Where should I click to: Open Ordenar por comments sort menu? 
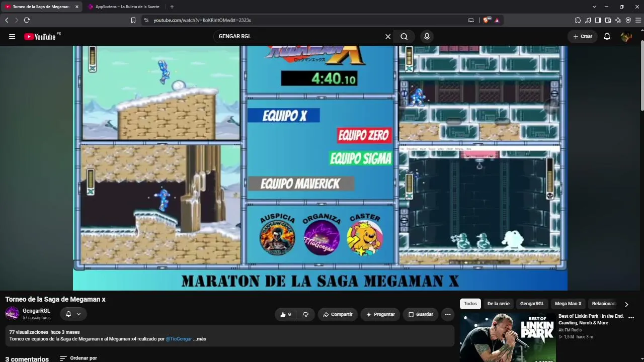pos(78,358)
